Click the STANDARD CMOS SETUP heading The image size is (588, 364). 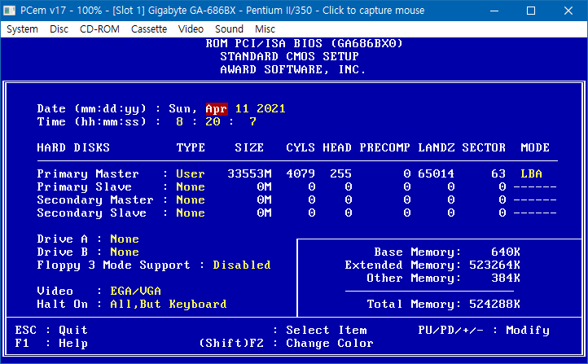289,57
